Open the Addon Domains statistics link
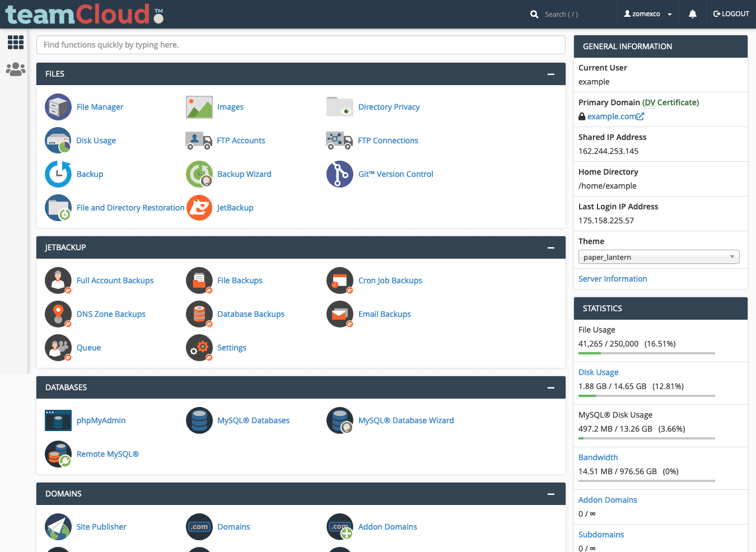This screenshot has width=756, height=552. pyautogui.click(x=608, y=500)
